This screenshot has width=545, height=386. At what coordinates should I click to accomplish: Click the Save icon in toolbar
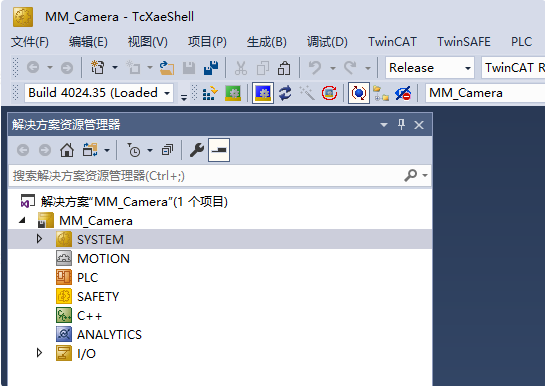click(189, 68)
